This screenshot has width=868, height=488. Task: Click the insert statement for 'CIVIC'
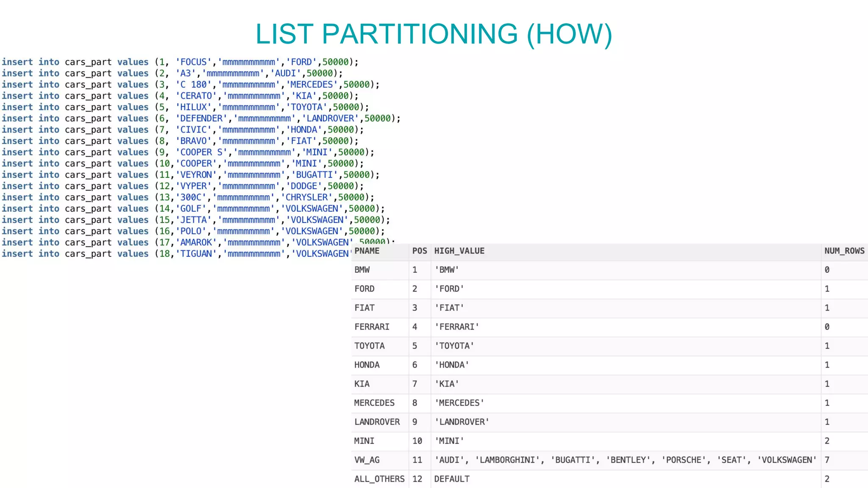(x=183, y=130)
